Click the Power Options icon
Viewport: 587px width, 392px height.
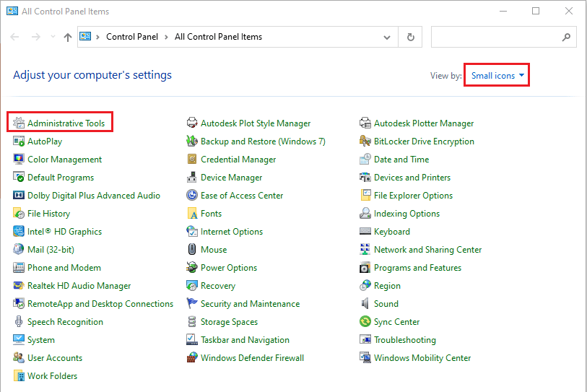tap(191, 267)
